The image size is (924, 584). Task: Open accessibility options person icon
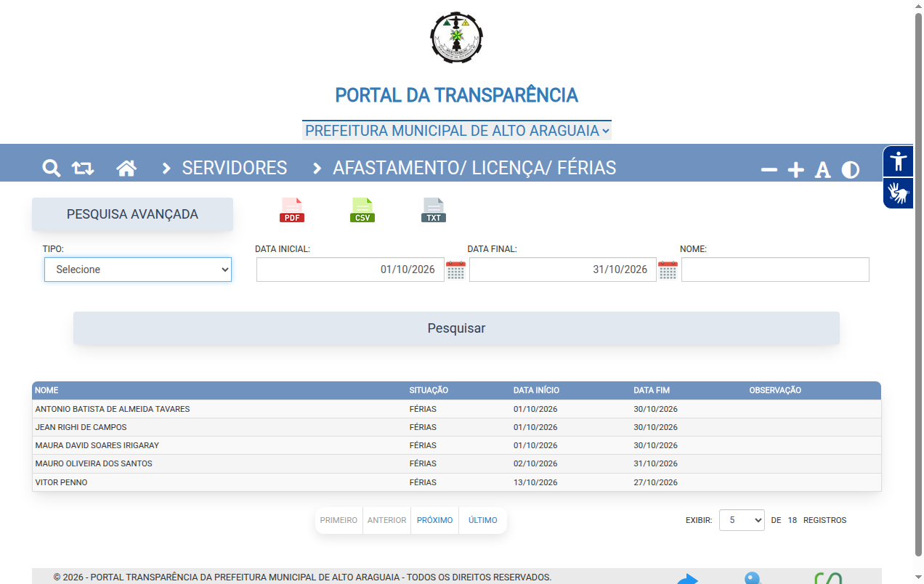(899, 161)
